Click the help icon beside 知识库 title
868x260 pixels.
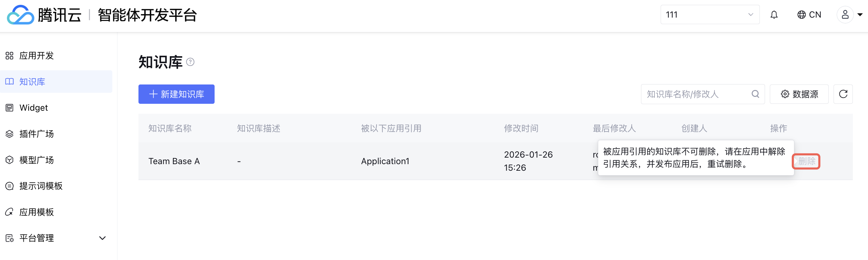[190, 62]
